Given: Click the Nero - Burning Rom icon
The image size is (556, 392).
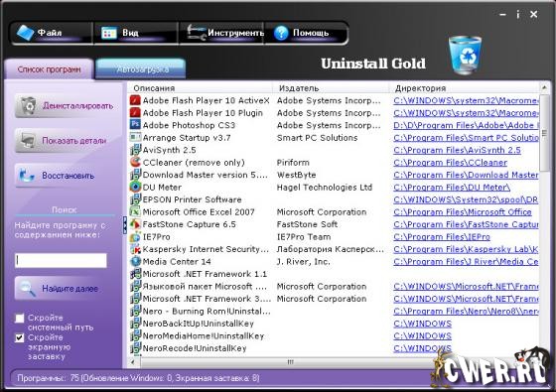Looking at the screenshot, I should [135, 312].
